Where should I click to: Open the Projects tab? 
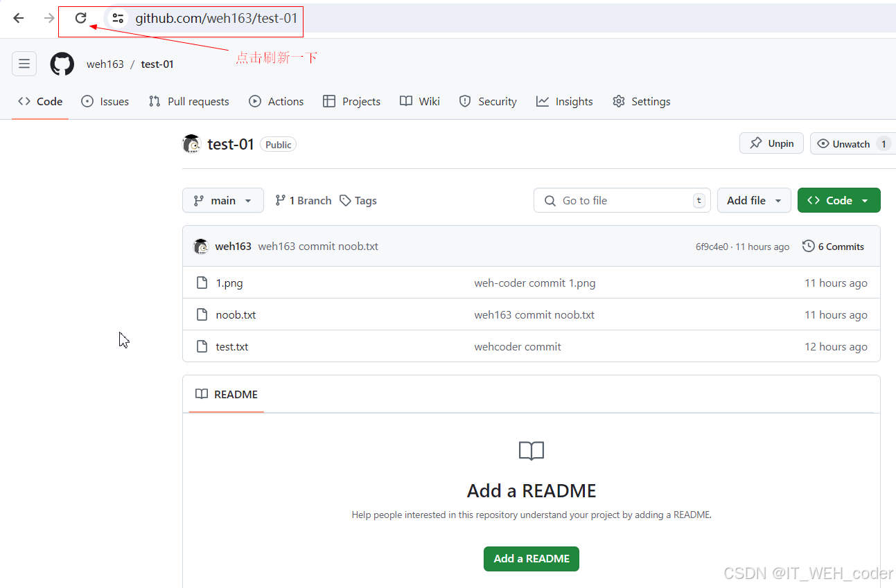[352, 101]
